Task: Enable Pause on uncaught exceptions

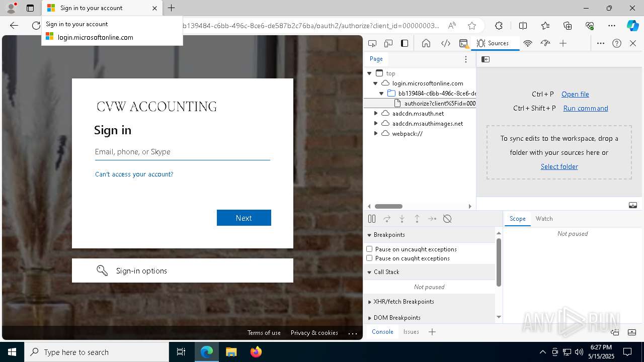Action: click(x=369, y=249)
